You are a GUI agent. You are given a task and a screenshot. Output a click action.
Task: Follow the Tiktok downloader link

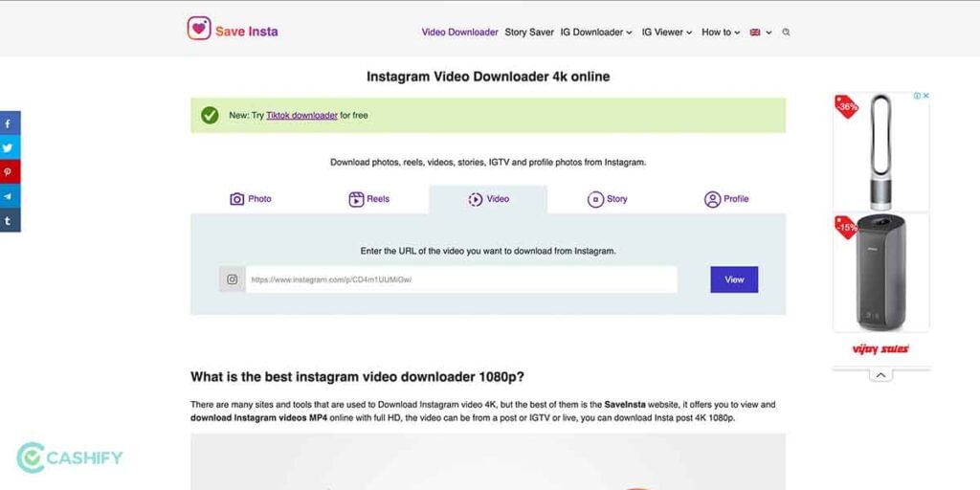301,116
